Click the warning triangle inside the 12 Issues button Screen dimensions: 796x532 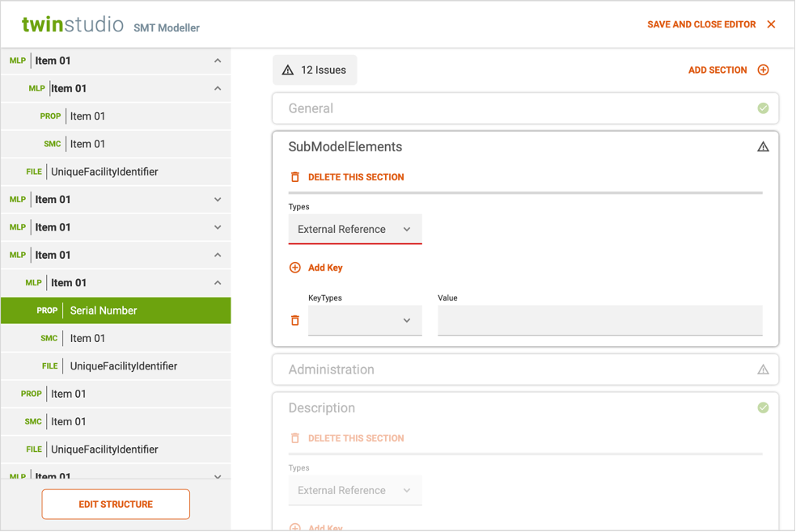click(288, 70)
